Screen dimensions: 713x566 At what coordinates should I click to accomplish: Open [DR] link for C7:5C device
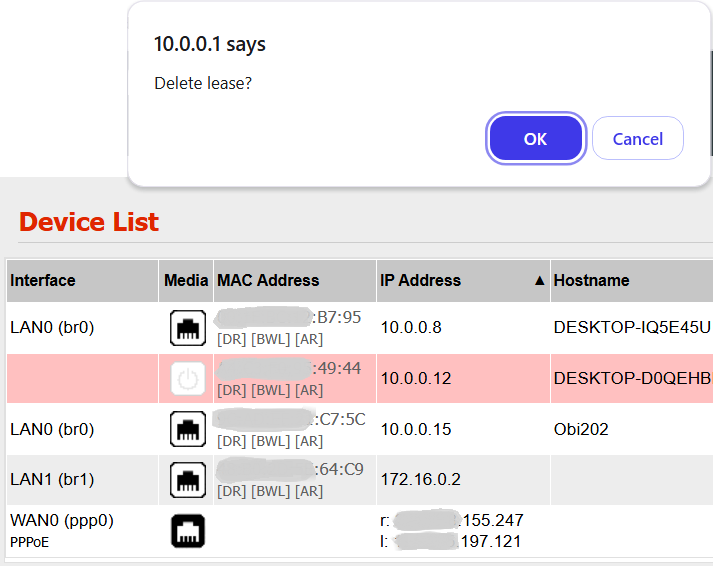(231, 441)
